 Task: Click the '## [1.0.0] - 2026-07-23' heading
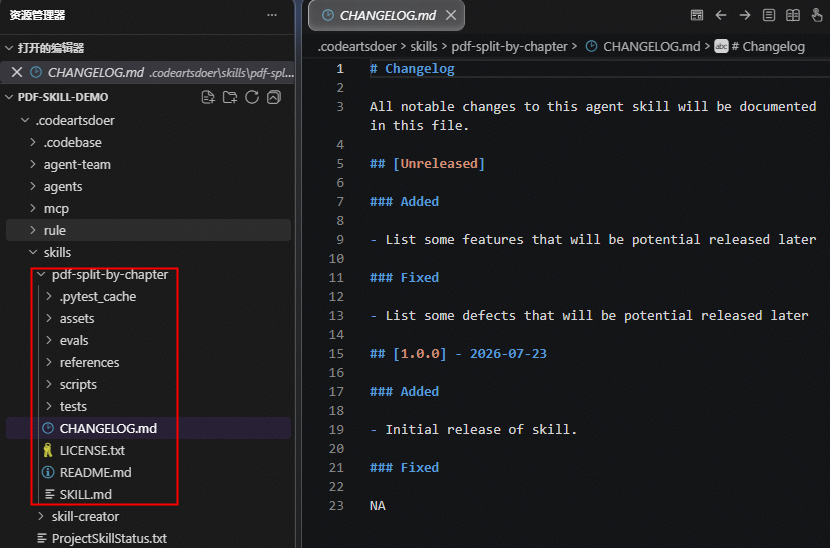coord(458,354)
